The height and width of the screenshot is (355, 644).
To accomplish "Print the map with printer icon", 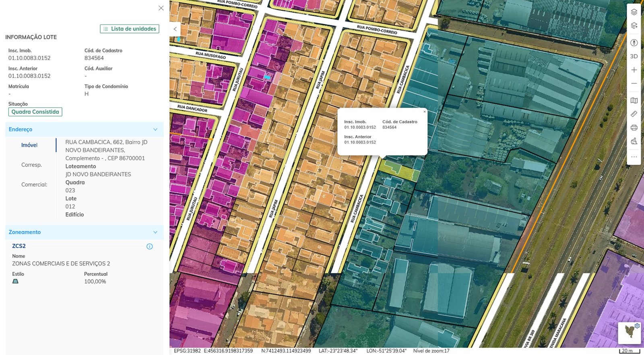I will (x=634, y=127).
